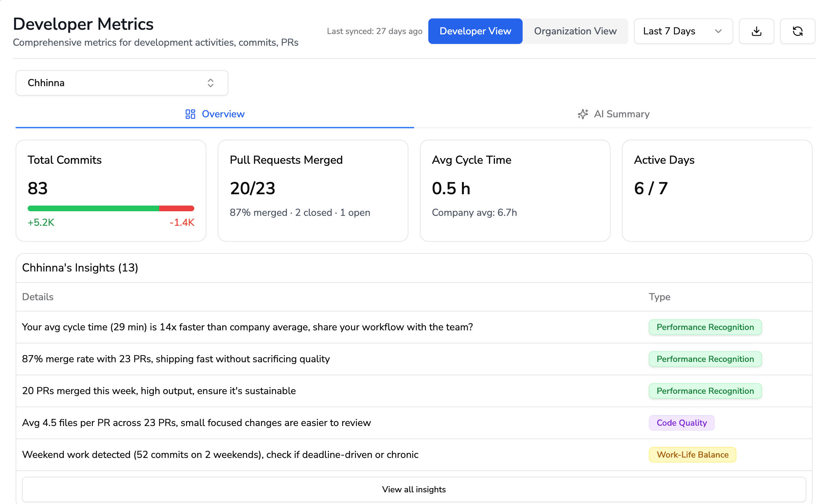Image resolution: width=824 pixels, height=504 pixels.
Task: Click the Overview grid icon
Action: (190, 114)
